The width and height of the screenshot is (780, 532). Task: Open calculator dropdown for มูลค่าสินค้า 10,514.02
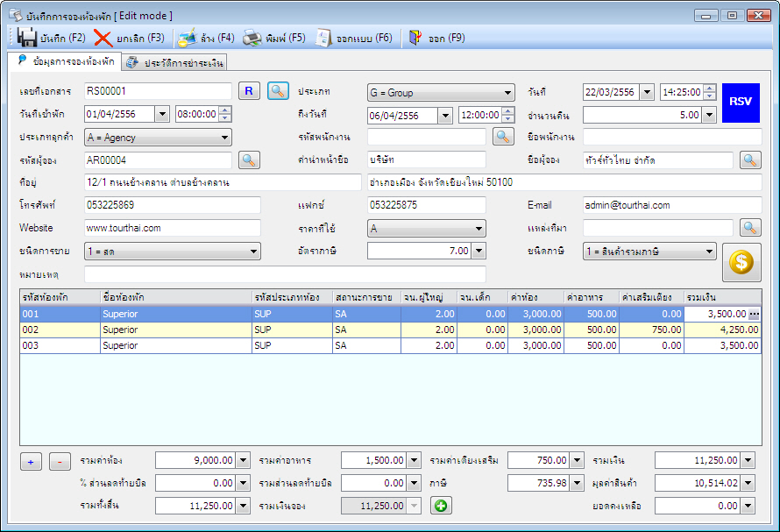pyautogui.click(x=748, y=483)
